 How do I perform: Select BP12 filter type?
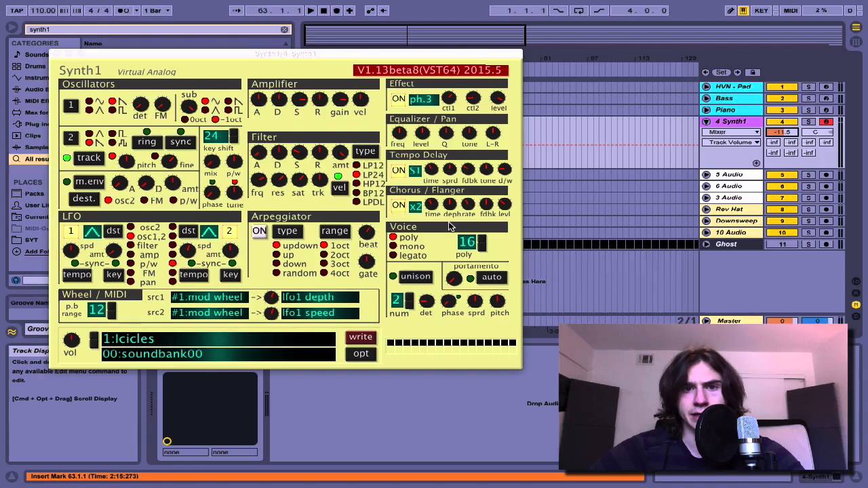tap(368, 193)
